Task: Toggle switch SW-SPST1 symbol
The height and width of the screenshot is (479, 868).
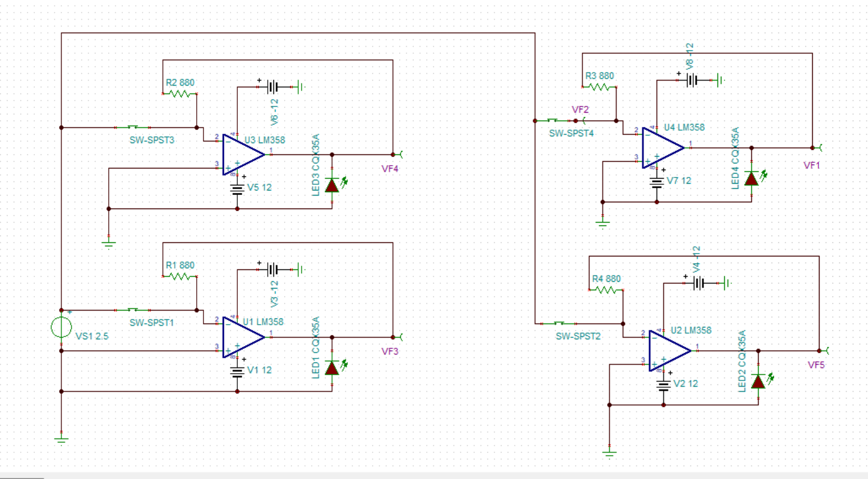Action: pos(133,309)
